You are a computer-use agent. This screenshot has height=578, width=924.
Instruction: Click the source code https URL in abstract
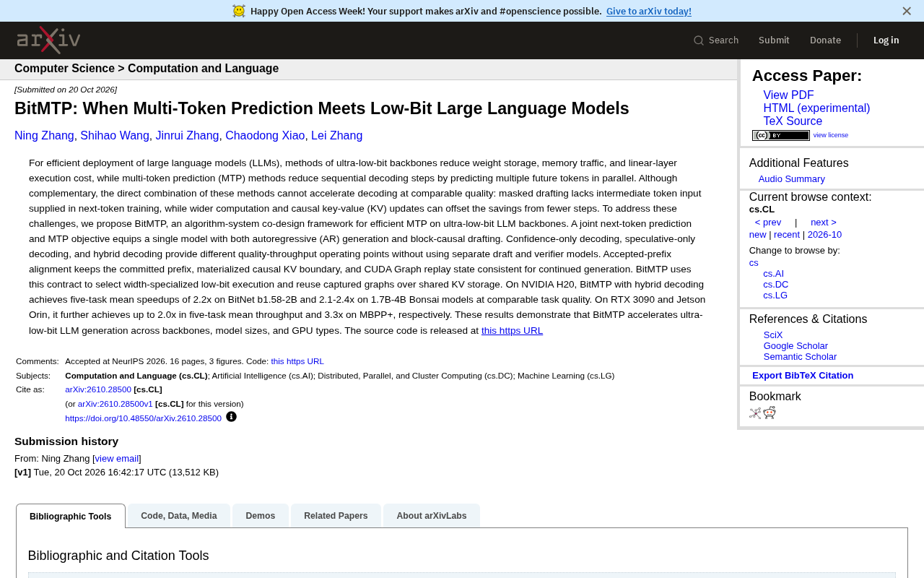pos(512,331)
